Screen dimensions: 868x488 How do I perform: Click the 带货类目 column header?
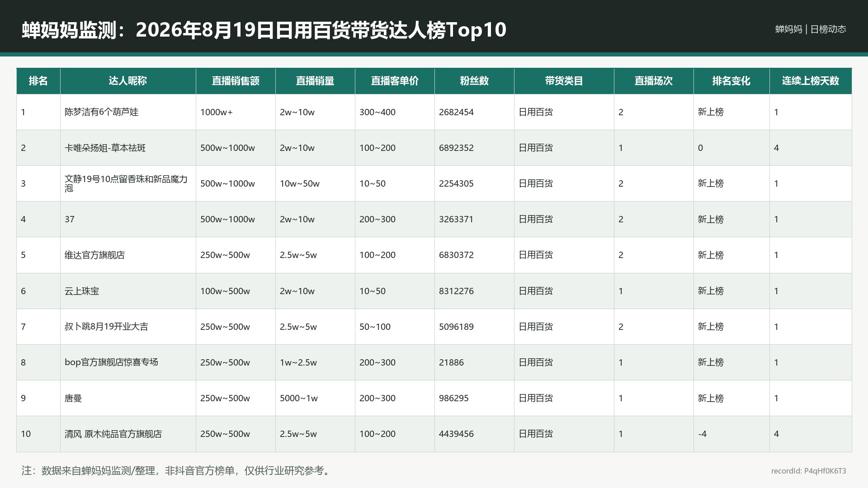tap(564, 81)
